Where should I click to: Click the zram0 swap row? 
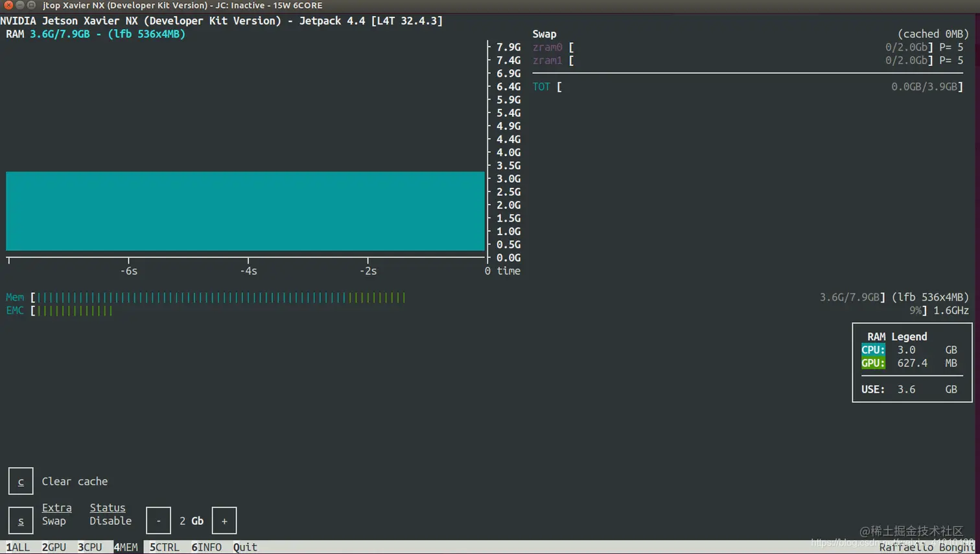[x=748, y=47]
